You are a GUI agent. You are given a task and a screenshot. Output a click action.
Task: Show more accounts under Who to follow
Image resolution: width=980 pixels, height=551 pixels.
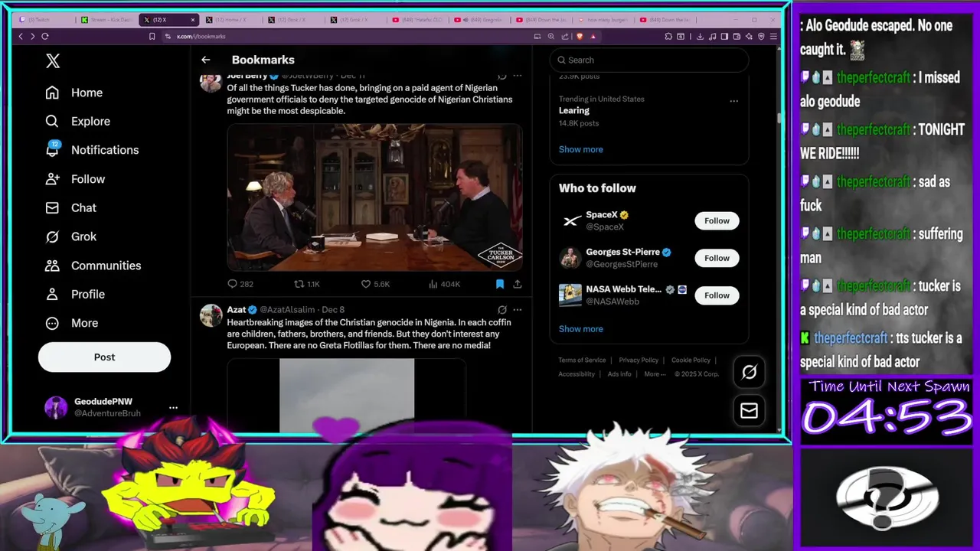click(x=580, y=329)
